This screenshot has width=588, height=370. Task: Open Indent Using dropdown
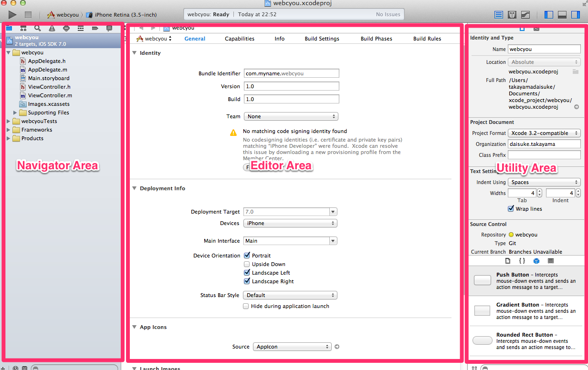[544, 182]
